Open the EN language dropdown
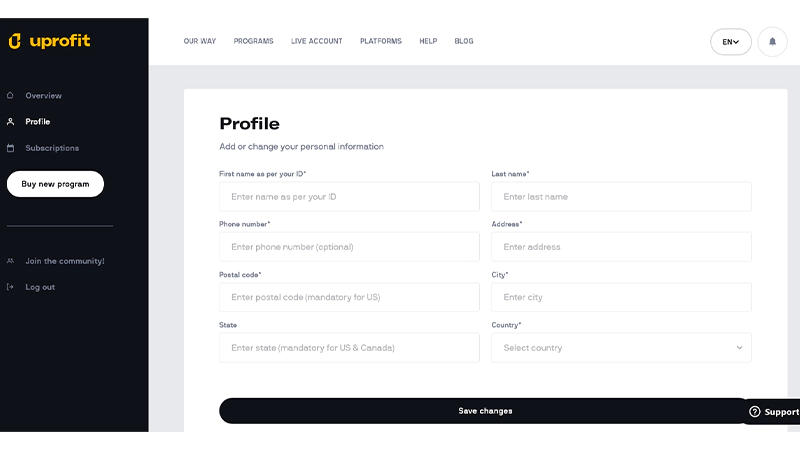Image resolution: width=800 pixels, height=450 pixels. coord(731,42)
